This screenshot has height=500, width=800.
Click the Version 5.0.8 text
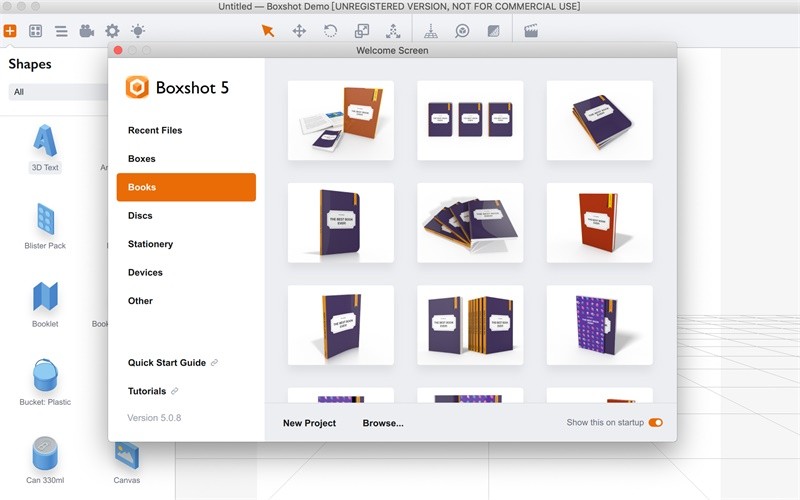pos(154,418)
